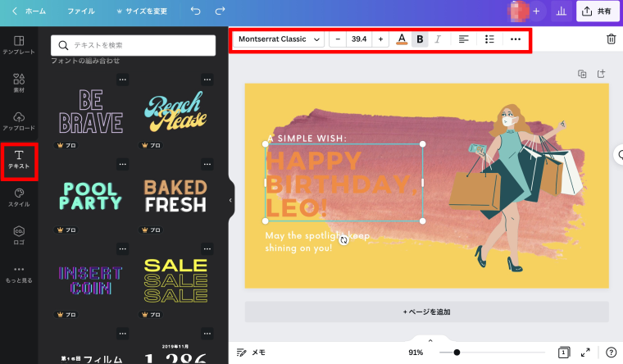
Task: Redo the last action
Action: [220, 11]
